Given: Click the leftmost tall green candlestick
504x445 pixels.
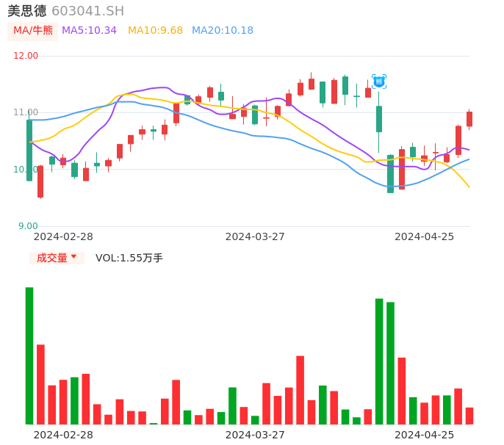Looking at the screenshot, I should [x=29, y=150].
